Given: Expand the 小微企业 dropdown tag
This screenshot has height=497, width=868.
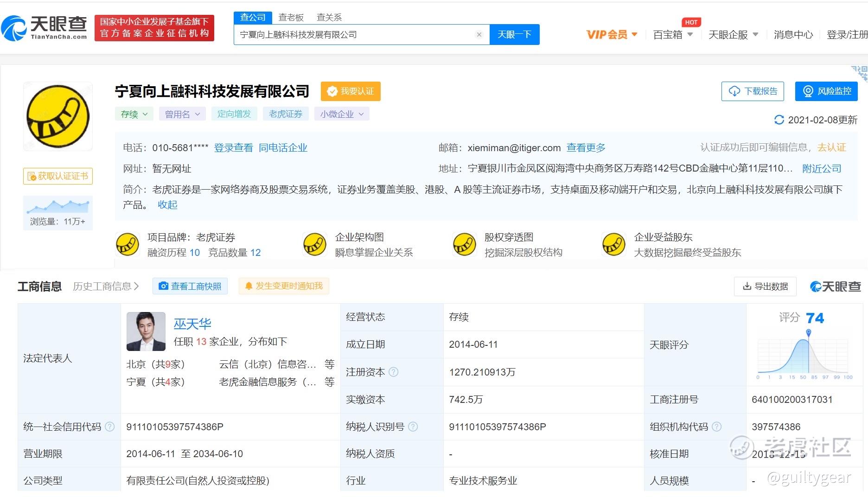Looking at the screenshot, I should (342, 114).
